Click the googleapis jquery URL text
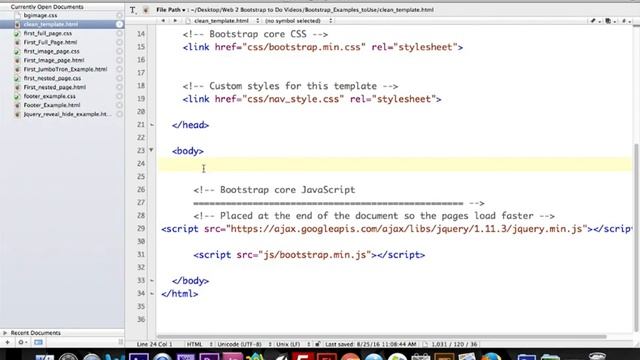The width and height of the screenshot is (640, 360). 406,229
